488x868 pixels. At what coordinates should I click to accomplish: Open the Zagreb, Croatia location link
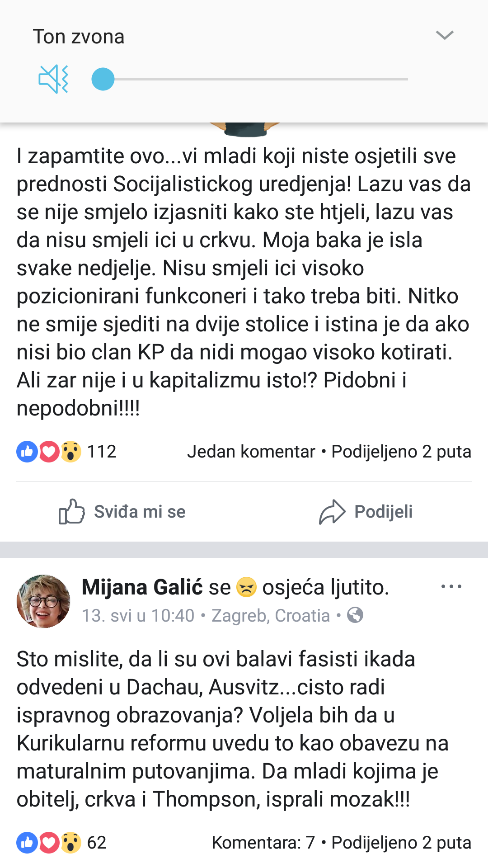pyautogui.click(x=271, y=616)
